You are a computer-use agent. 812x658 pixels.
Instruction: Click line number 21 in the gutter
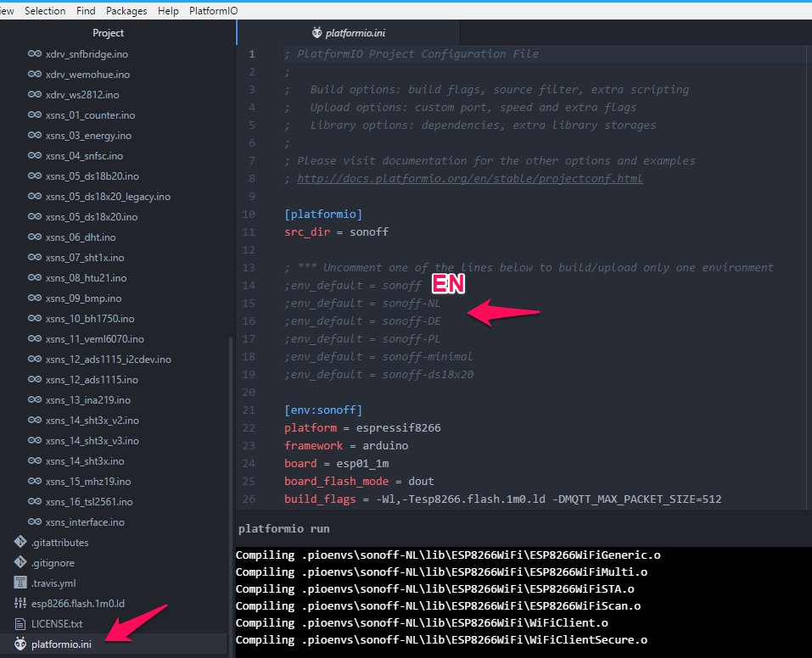(x=249, y=410)
